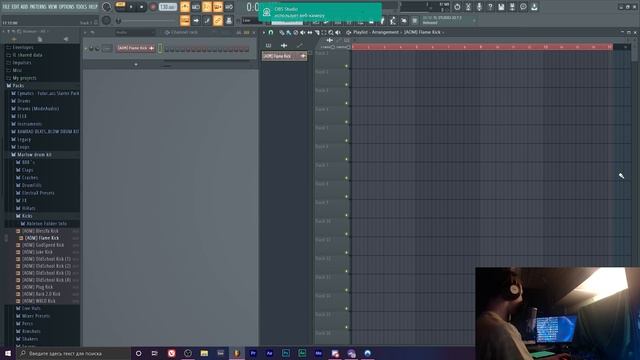
Task: Select the Slice tool in playlist toolbar
Action: pyautogui.click(x=317, y=32)
